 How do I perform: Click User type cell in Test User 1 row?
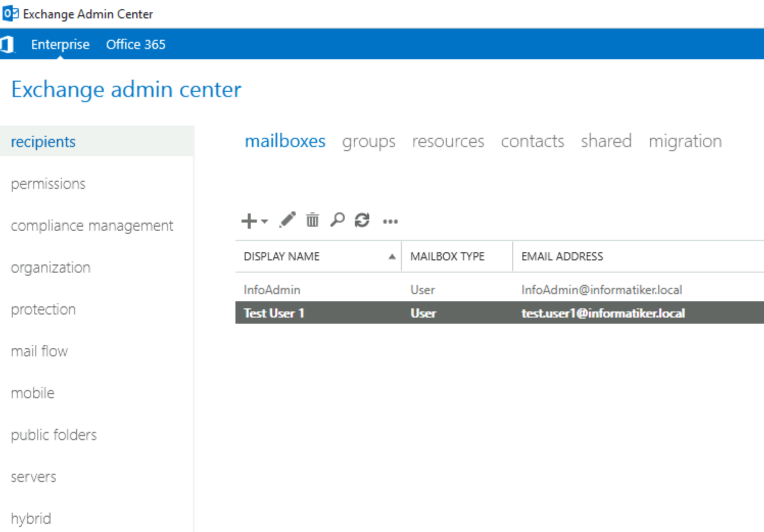pos(423,313)
